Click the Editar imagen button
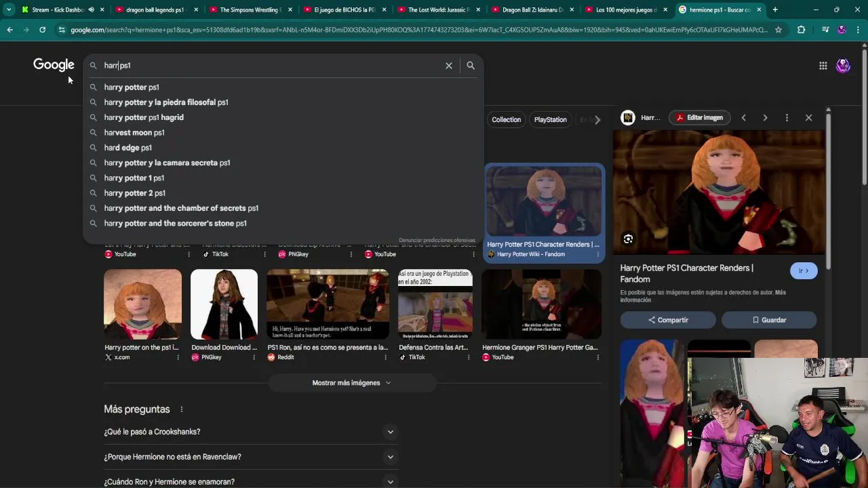This screenshot has width=868, height=488. 699,118
